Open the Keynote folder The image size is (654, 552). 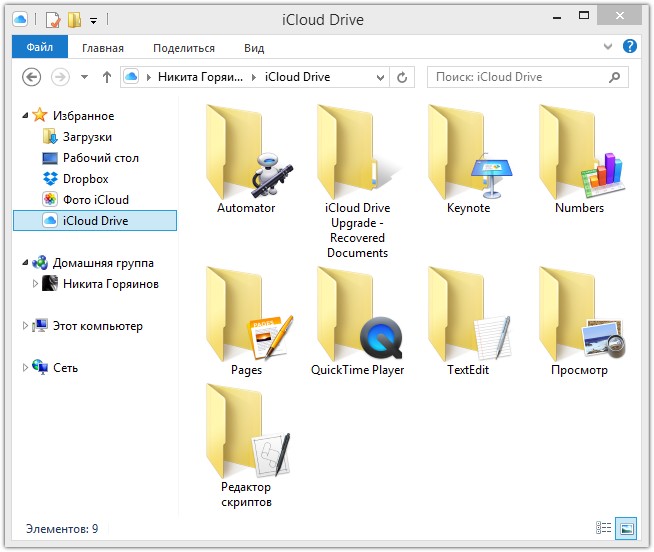click(468, 159)
